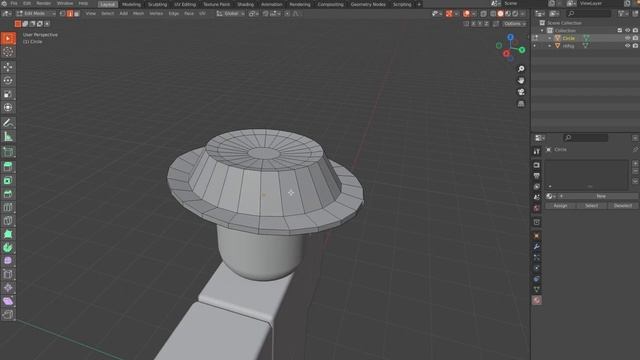640x360 pixels.
Task: Hide Circle object in viewport
Action: coord(627,38)
